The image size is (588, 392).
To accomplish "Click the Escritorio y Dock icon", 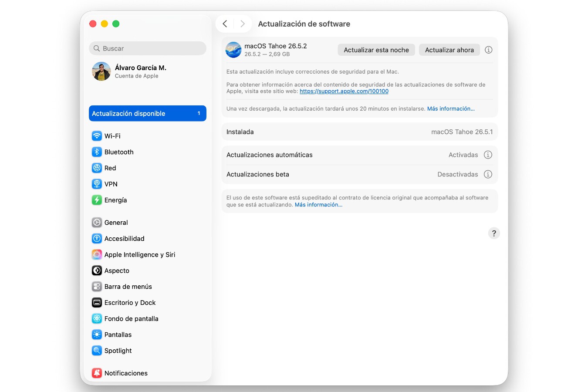I will tap(97, 303).
